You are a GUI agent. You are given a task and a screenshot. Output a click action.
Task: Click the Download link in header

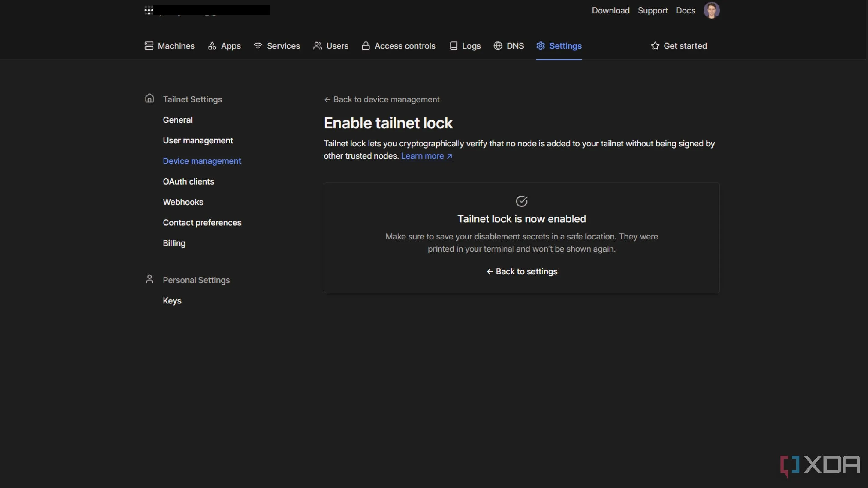(x=610, y=10)
